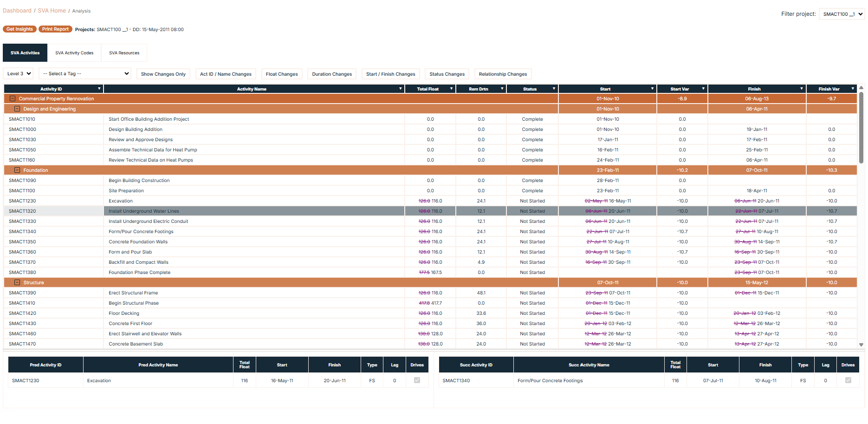Open the Finish Var column filter
The image size is (868, 424).
coord(853,89)
